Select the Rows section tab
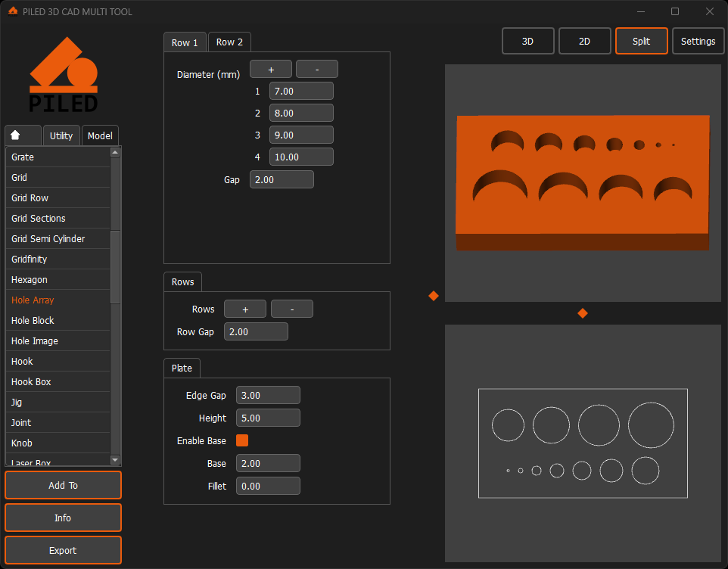728x569 pixels. point(183,281)
